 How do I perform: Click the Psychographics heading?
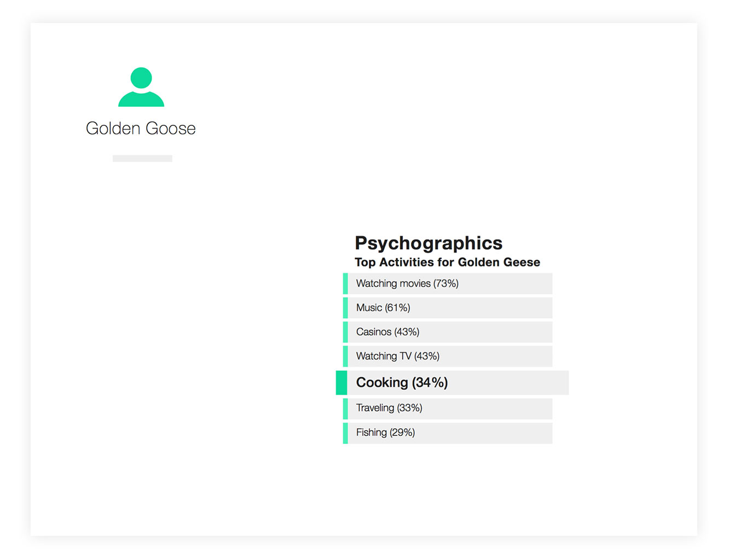[429, 243]
